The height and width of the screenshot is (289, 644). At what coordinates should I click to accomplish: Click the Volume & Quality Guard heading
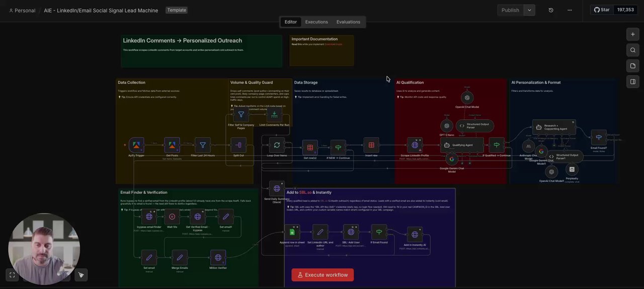[252, 83]
